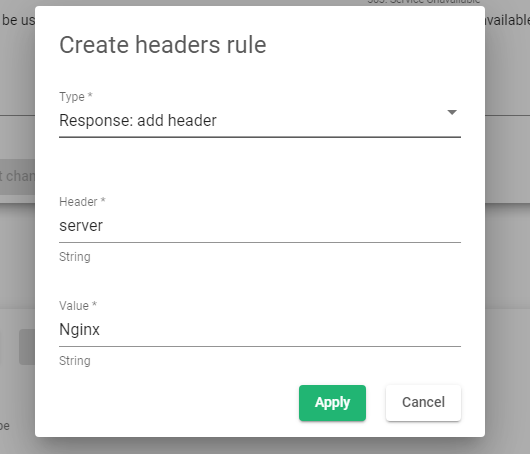The image size is (530, 454).
Task: Click the truncated 'be us' background text
Action: [x=18, y=20]
